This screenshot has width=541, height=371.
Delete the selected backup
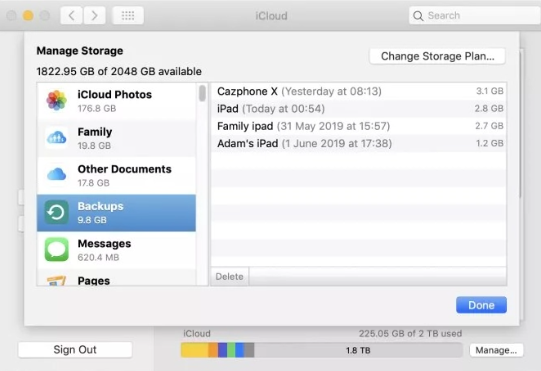tap(229, 276)
